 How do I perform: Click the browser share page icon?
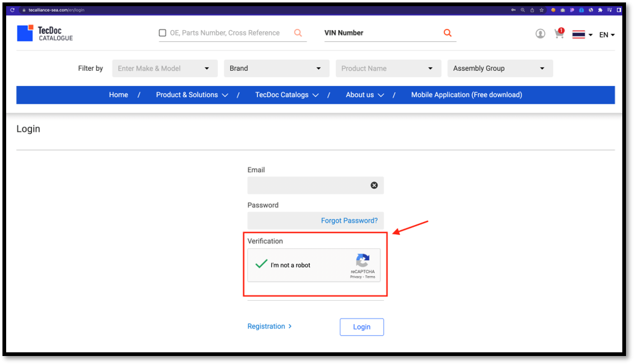click(x=532, y=10)
